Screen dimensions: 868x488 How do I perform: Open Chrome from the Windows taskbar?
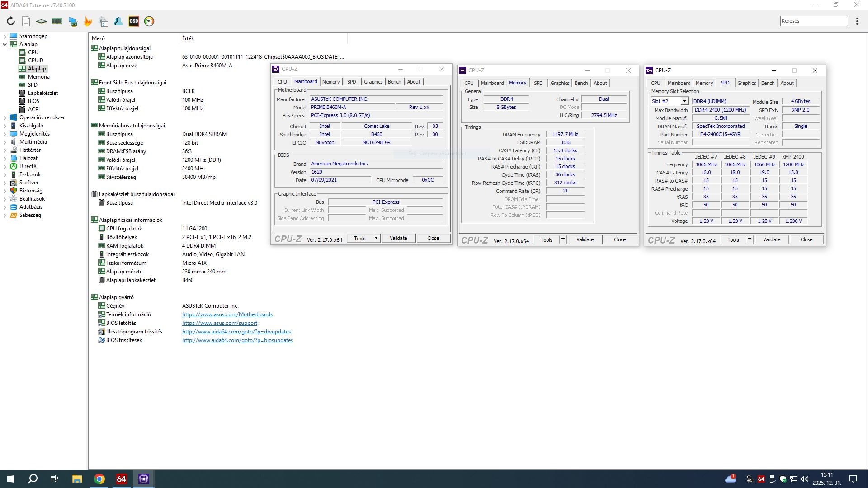tap(99, 479)
